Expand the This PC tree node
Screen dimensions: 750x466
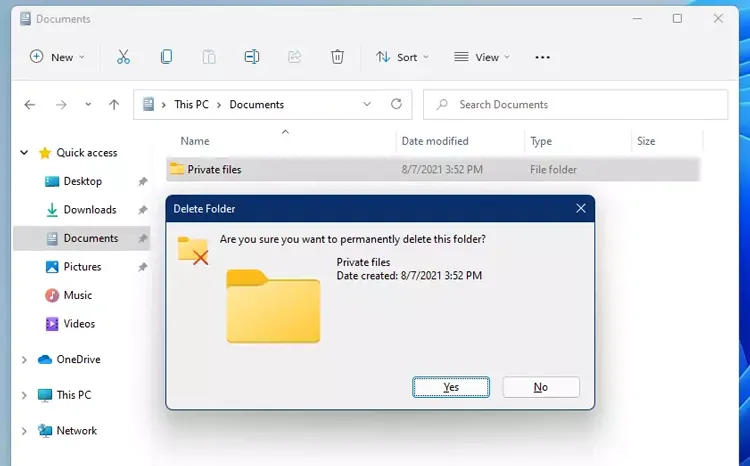tap(24, 395)
